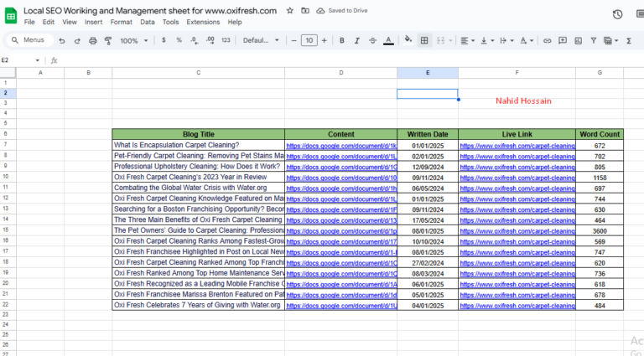644x356 pixels.
Task: Open the vertical align dropdown
Action: (487, 40)
